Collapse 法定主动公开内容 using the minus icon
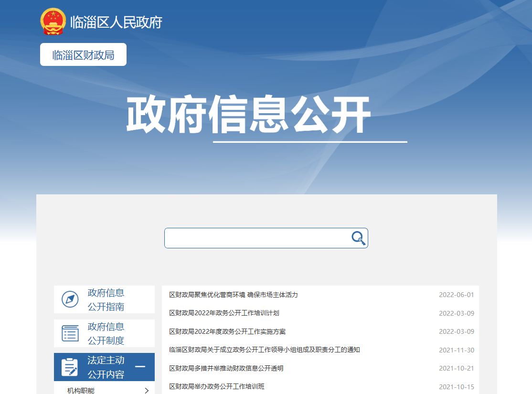Viewport: 532px width, 394px height. click(x=140, y=367)
